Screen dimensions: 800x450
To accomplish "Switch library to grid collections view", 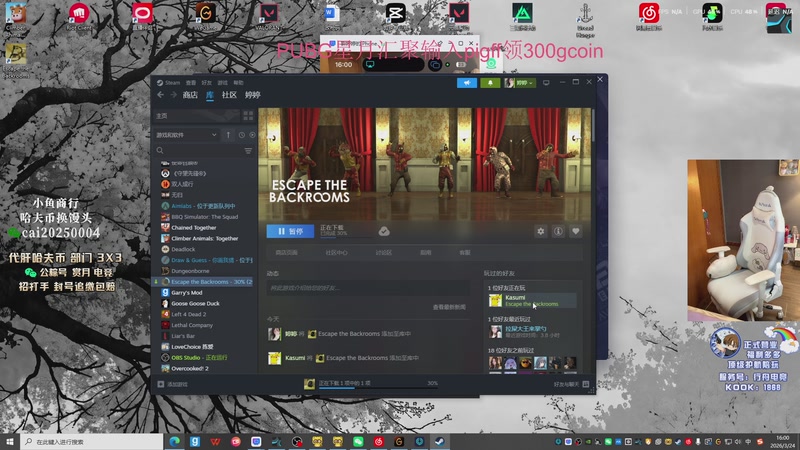I will click(x=248, y=116).
